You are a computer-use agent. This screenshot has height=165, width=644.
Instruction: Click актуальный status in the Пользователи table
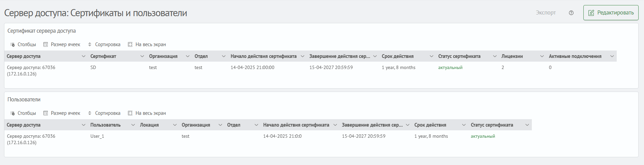(483, 136)
